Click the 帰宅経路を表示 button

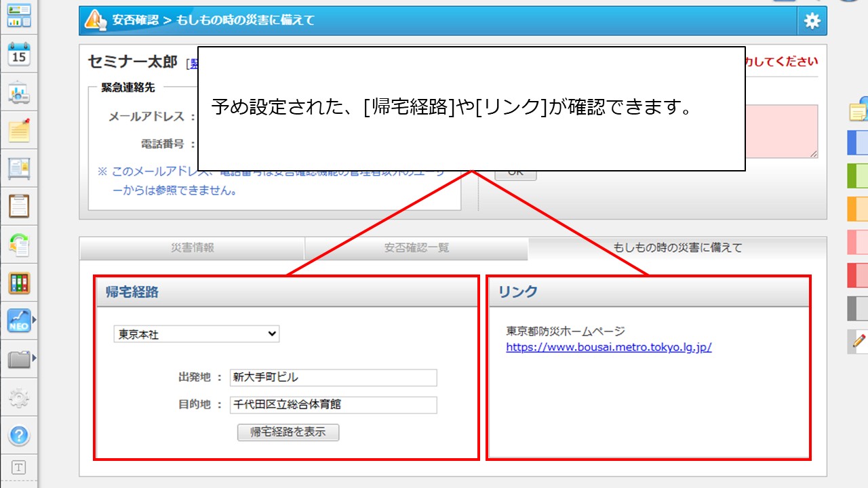[x=288, y=432]
